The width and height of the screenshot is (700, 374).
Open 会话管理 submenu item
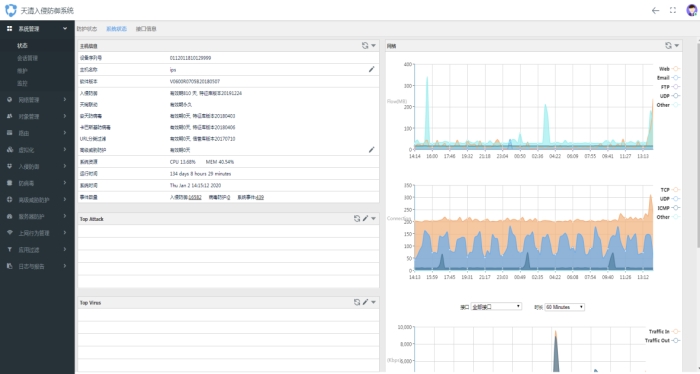(x=28, y=58)
